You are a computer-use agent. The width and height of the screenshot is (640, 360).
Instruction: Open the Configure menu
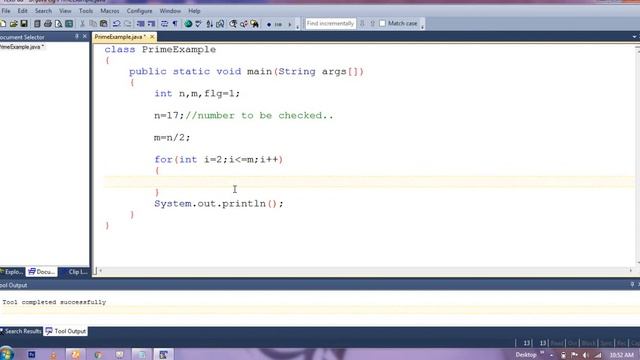click(139, 11)
